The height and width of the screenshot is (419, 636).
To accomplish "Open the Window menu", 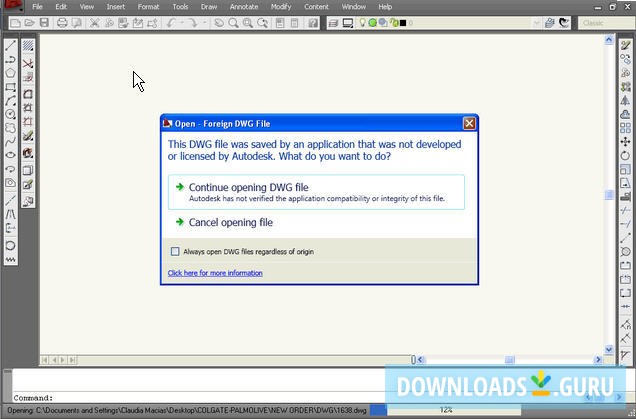I will pyautogui.click(x=354, y=7).
